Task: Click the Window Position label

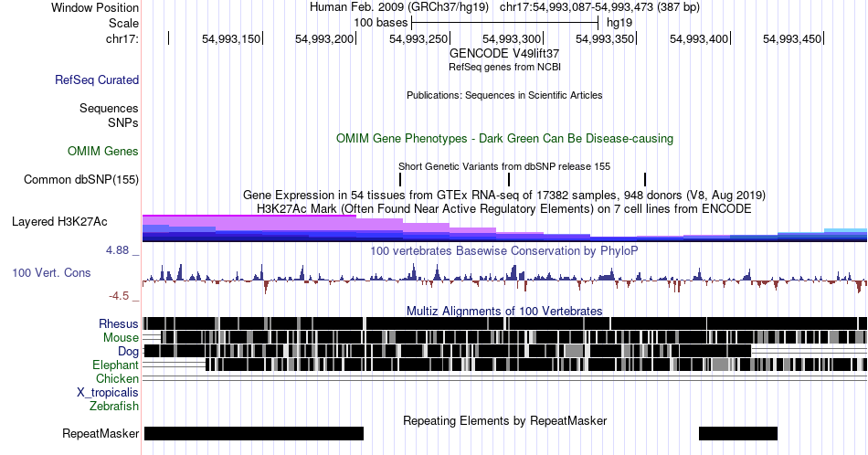Action: (x=95, y=7)
